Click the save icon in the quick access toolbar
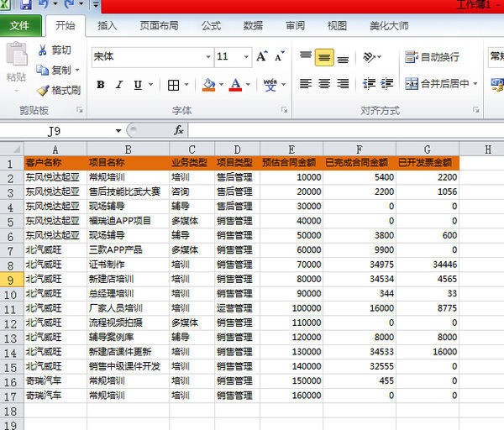 pyautogui.click(x=26, y=6)
